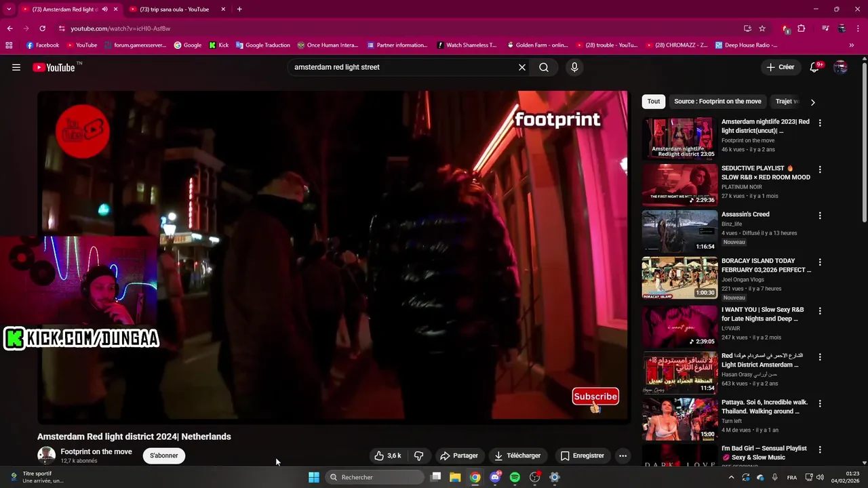Viewport: 868px width, 488px height.
Task: Open Spotify from the taskbar
Action: (515, 477)
